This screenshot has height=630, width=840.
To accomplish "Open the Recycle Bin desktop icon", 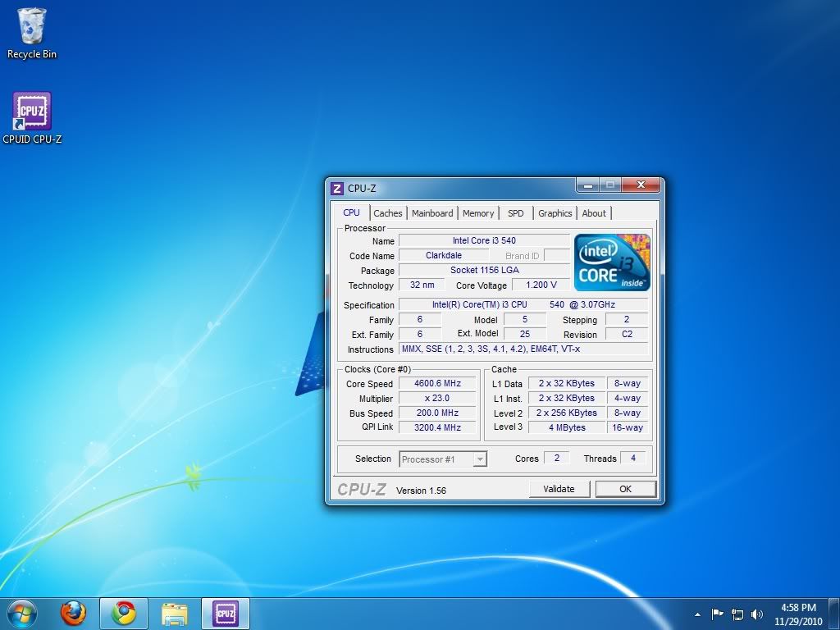I will [x=32, y=31].
